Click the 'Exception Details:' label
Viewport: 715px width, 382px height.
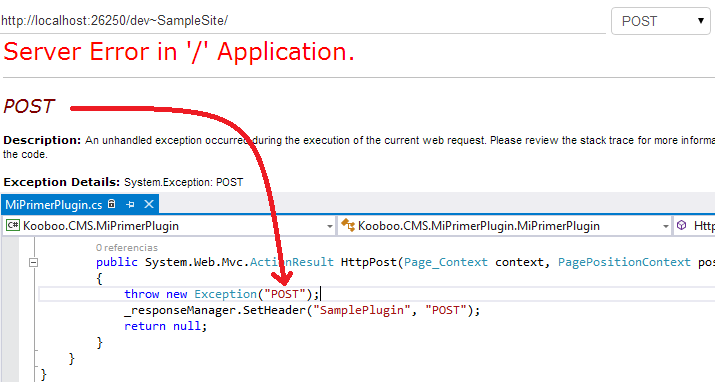pos(62,182)
